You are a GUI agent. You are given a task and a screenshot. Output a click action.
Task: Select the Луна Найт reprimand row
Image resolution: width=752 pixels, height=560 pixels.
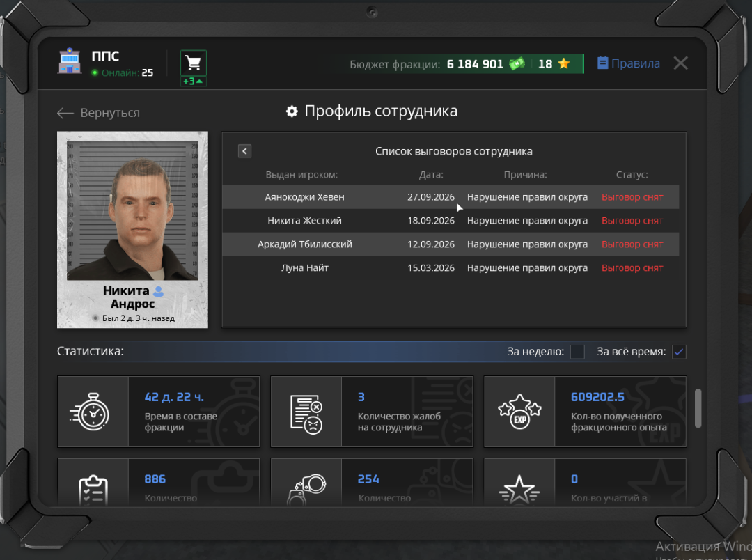[451, 267]
